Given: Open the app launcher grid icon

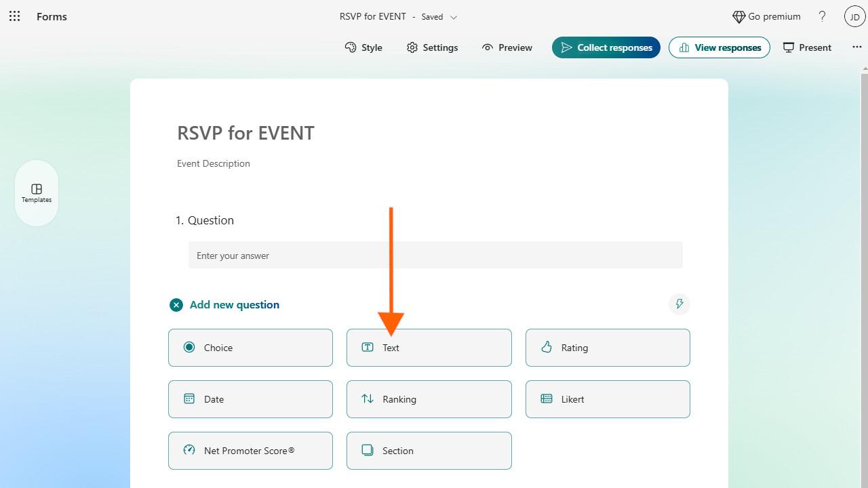Looking at the screenshot, I should coord(14,16).
